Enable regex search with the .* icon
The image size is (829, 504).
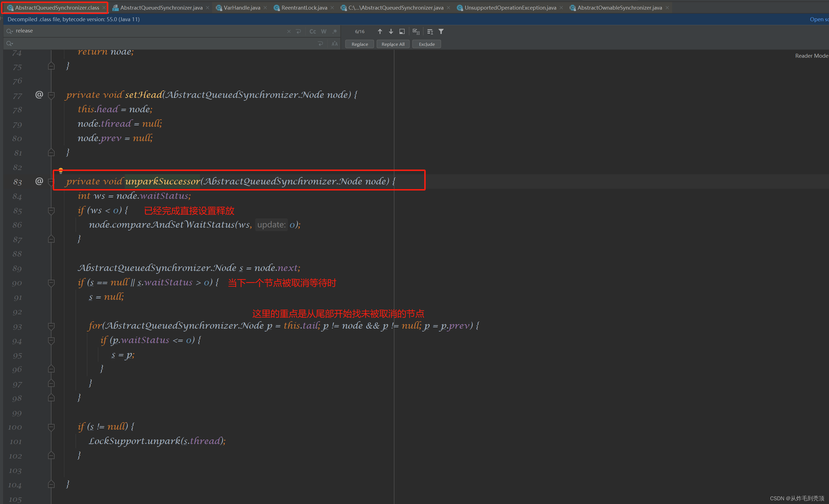335,31
